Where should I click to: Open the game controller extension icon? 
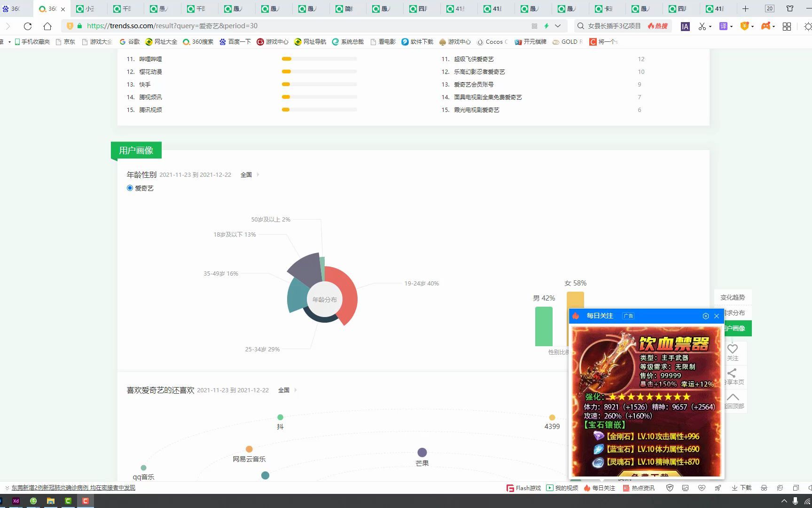[766, 26]
